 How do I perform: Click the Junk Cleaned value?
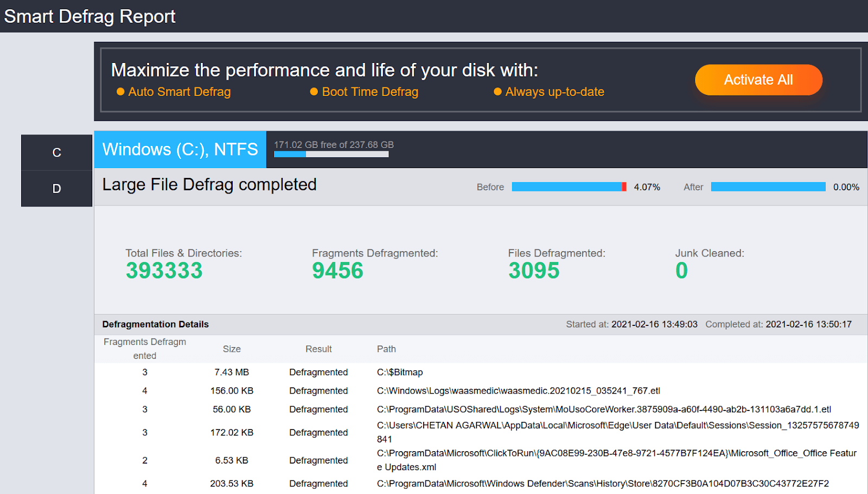click(x=682, y=270)
